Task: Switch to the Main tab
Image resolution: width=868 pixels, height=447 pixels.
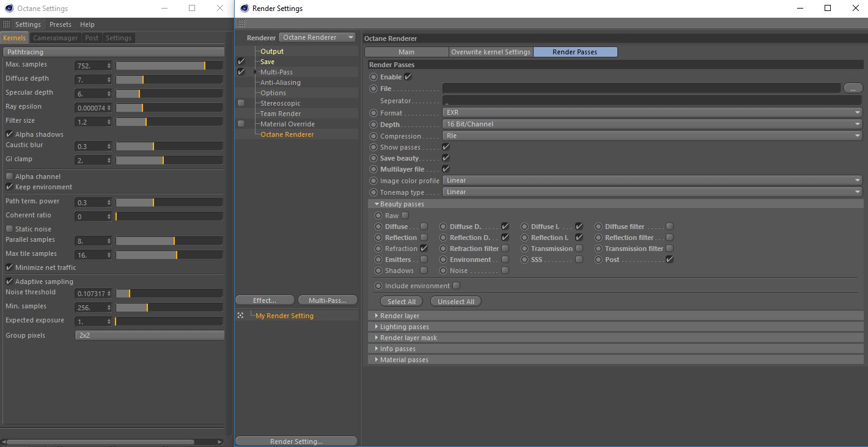Action: pos(406,52)
